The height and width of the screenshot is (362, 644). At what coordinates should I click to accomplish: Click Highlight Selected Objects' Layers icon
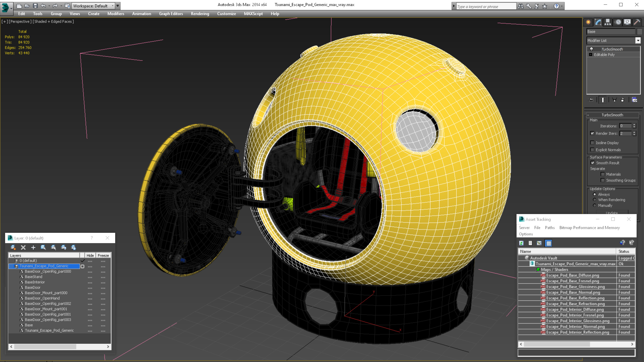tap(53, 247)
